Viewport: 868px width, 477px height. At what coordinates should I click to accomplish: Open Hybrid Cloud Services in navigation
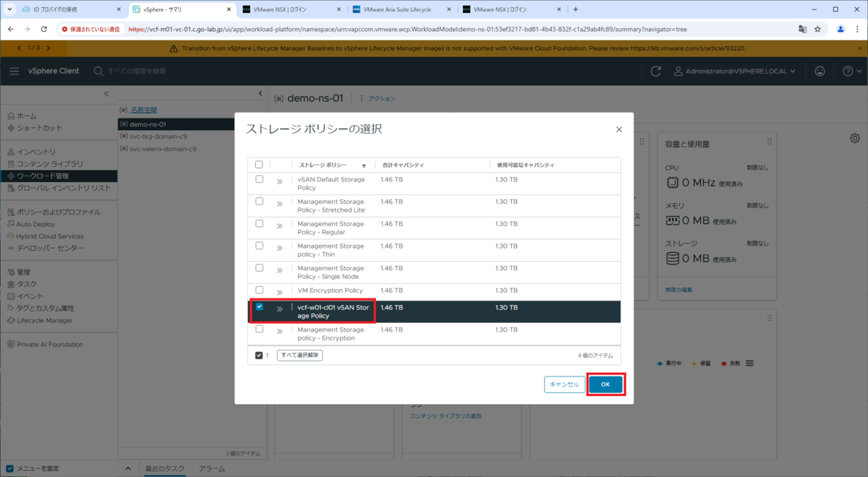tap(50, 236)
